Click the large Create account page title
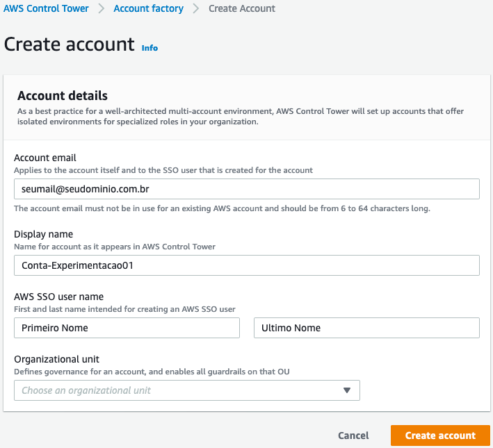This screenshot has height=448, width=493. [69, 44]
